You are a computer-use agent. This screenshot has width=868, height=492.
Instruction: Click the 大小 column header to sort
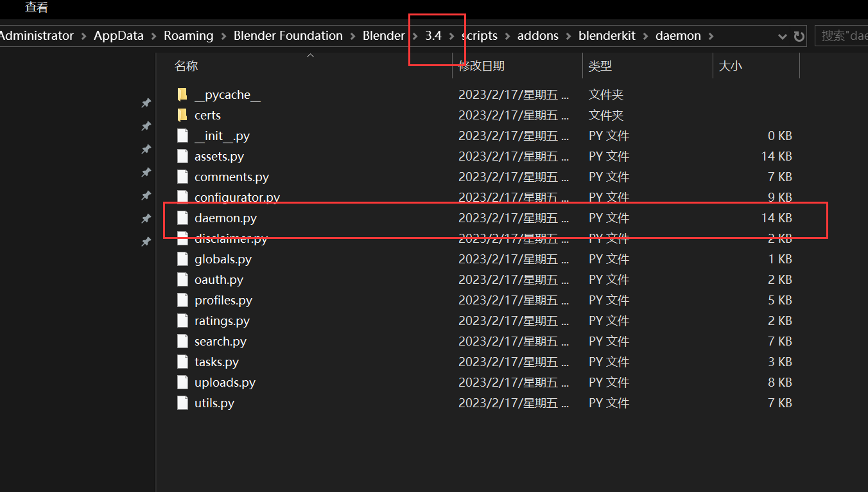point(730,66)
